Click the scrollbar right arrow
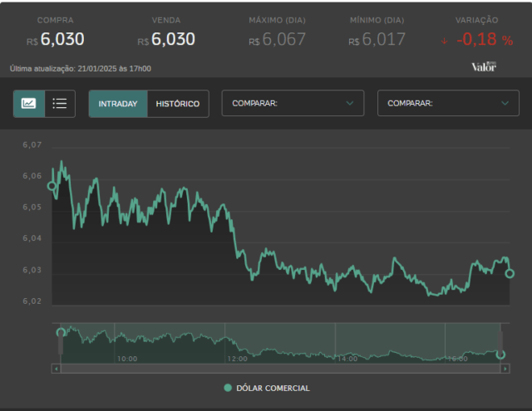 505,369
